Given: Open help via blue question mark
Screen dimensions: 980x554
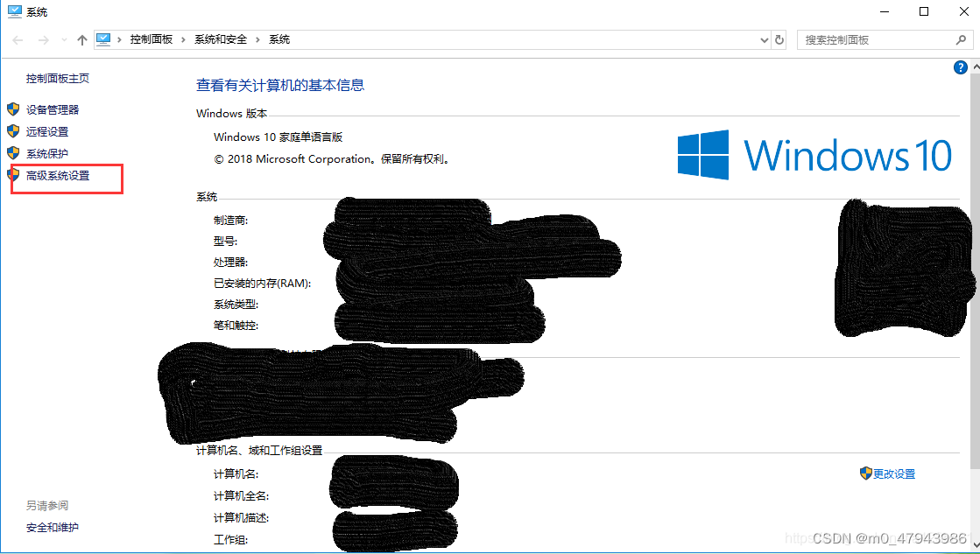Looking at the screenshot, I should tap(961, 67).
